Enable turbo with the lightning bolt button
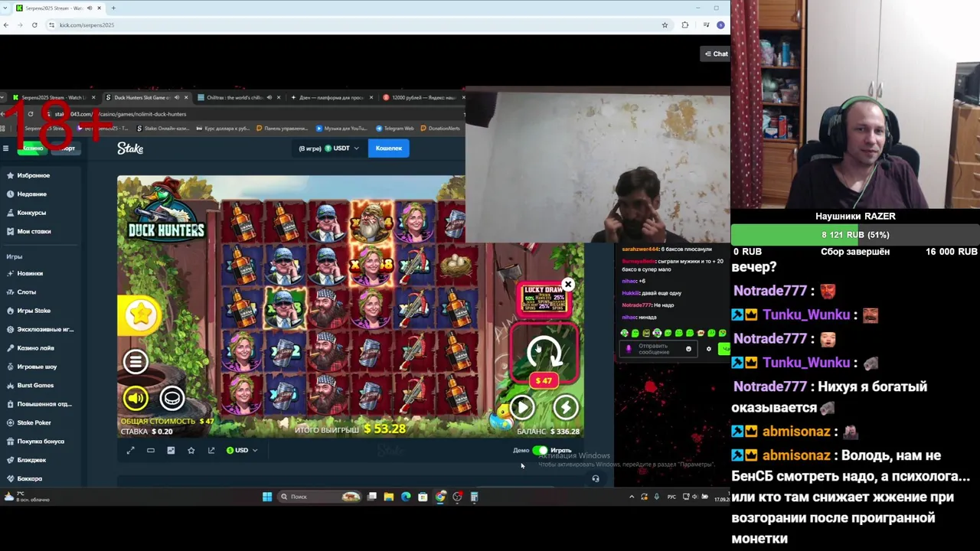This screenshot has height=551, width=980. (x=566, y=408)
